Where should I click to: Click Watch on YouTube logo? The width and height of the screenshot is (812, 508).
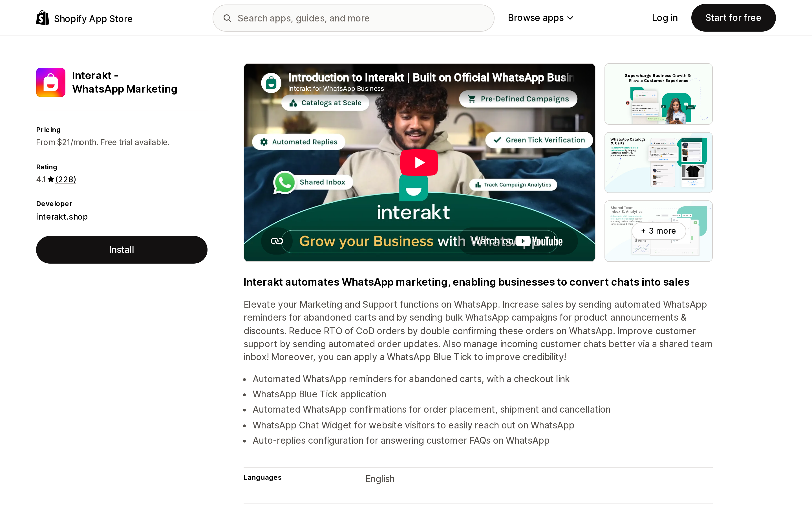517,241
